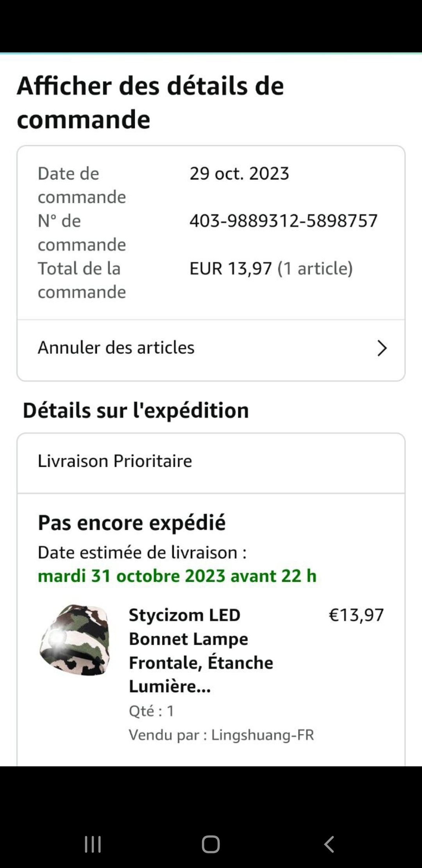The height and width of the screenshot is (868, 422).
Task: Tap the item price €13,97
Action: (x=356, y=615)
